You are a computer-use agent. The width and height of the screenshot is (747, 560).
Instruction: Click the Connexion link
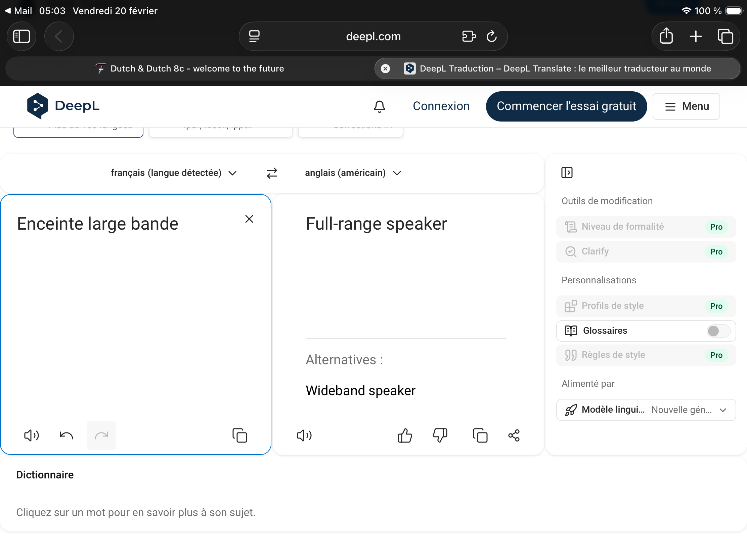pyautogui.click(x=441, y=106)
